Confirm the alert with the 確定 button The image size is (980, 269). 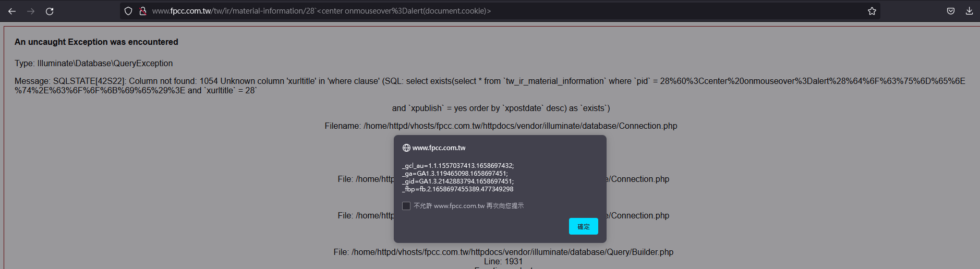(584, 226)
